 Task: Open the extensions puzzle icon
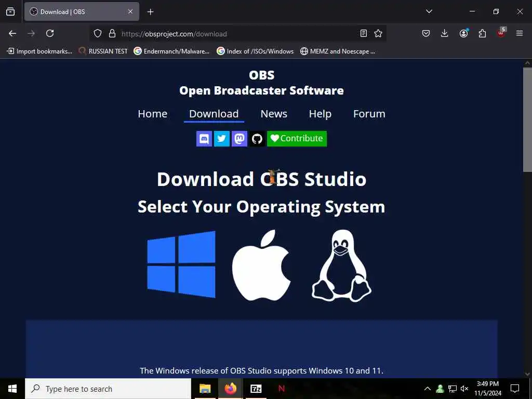click(482, 33)
